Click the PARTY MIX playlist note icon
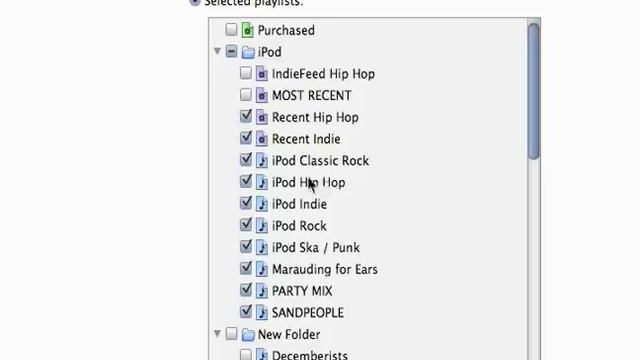 coord(262,291)
